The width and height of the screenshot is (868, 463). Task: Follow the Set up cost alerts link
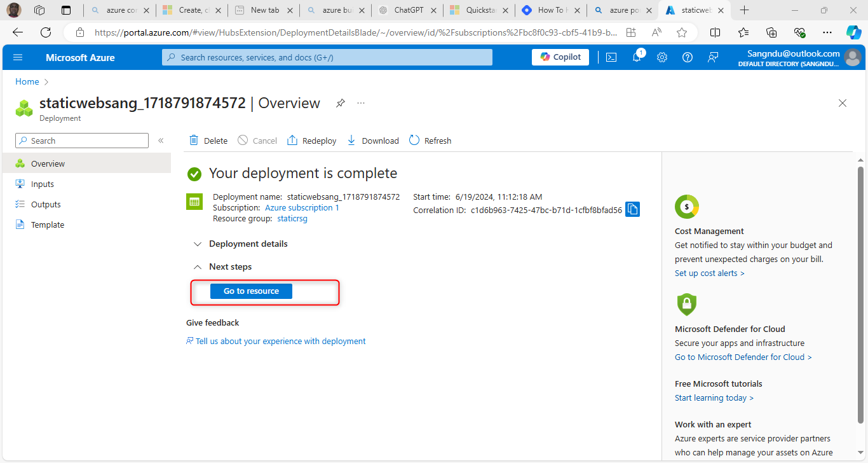pyautogui.click(x=709, y=273)
